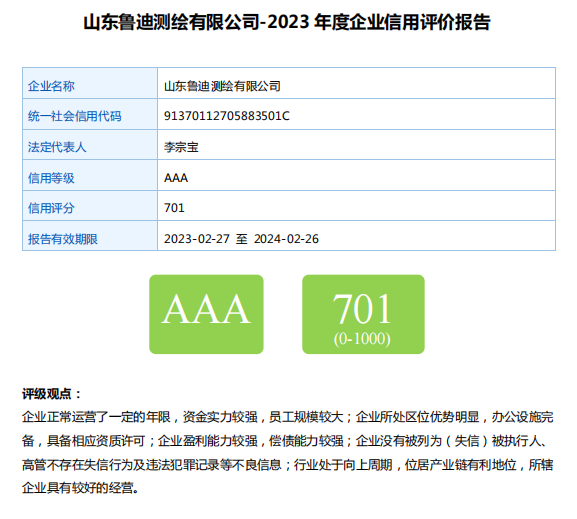Click the report title heading
Viewport: 577px width, 519px height.
[287, 22]
